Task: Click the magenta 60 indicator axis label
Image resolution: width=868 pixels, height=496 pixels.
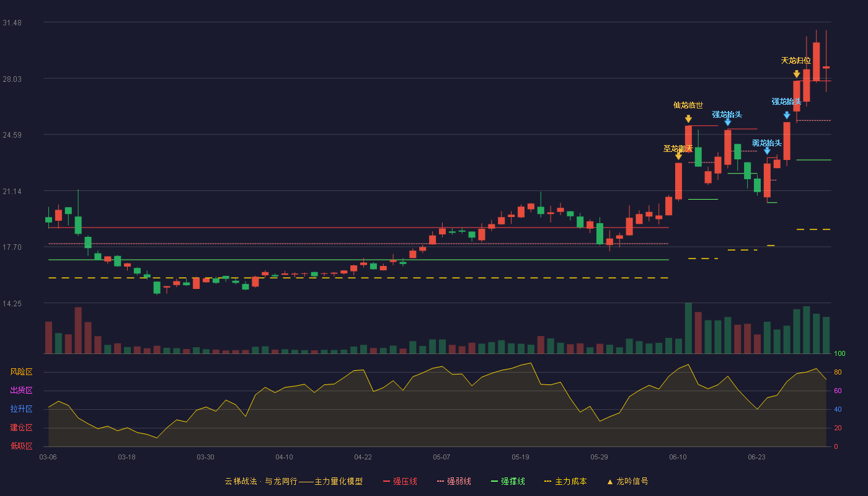Action: tap(838, 391)
